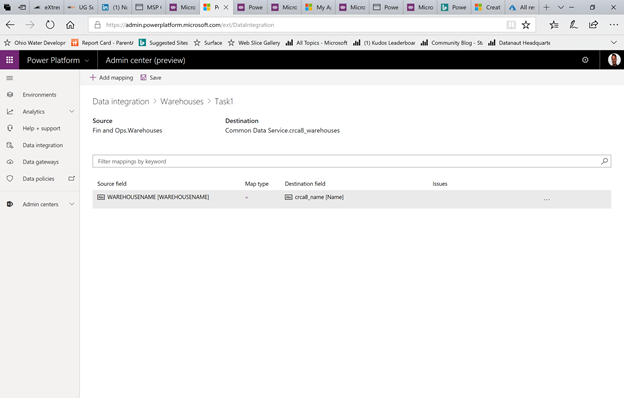
Task: Open the tab list dropdown chevron
Action: coord(560,8)
